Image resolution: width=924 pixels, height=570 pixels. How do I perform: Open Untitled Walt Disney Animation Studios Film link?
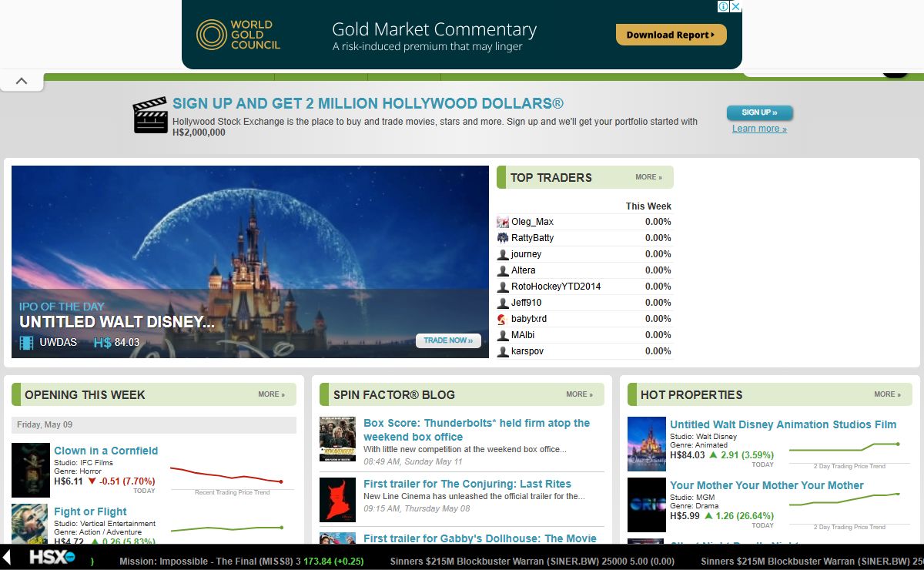point(783,424)
